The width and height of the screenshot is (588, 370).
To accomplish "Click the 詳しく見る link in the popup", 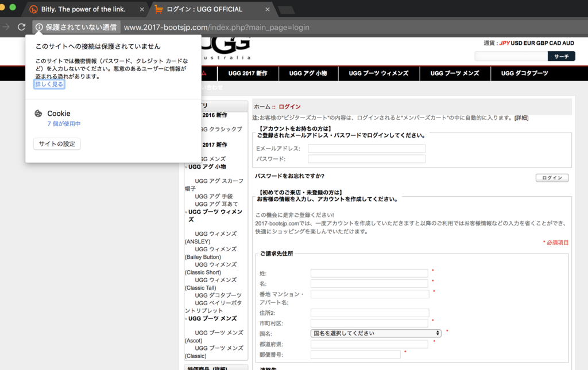I will (49, 84).
